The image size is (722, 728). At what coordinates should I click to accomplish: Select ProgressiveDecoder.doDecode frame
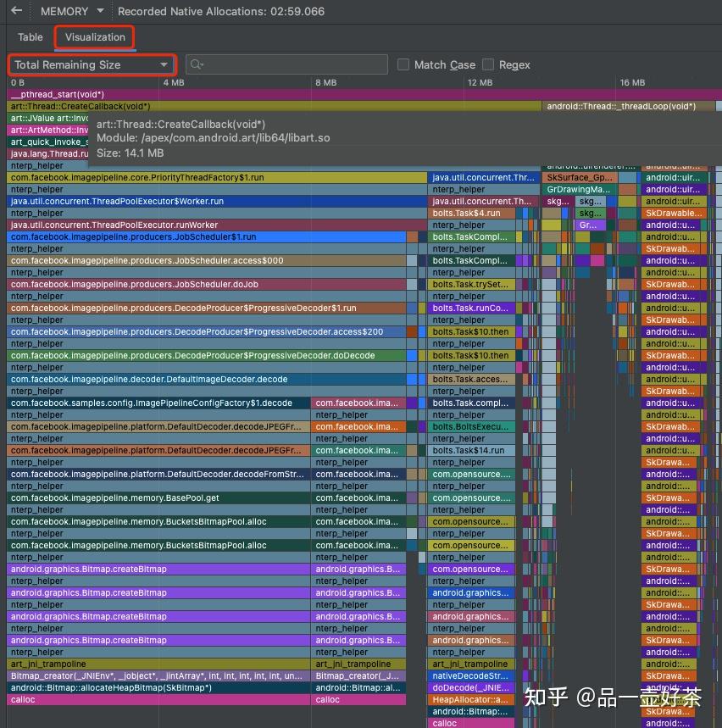(206, 356)
